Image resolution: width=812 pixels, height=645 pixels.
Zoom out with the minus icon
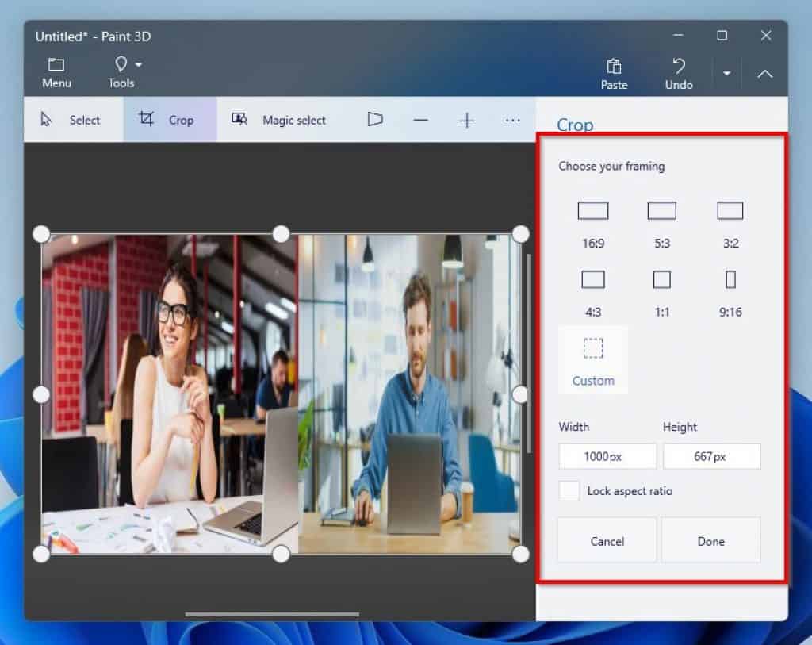click(x=420, y=120)
